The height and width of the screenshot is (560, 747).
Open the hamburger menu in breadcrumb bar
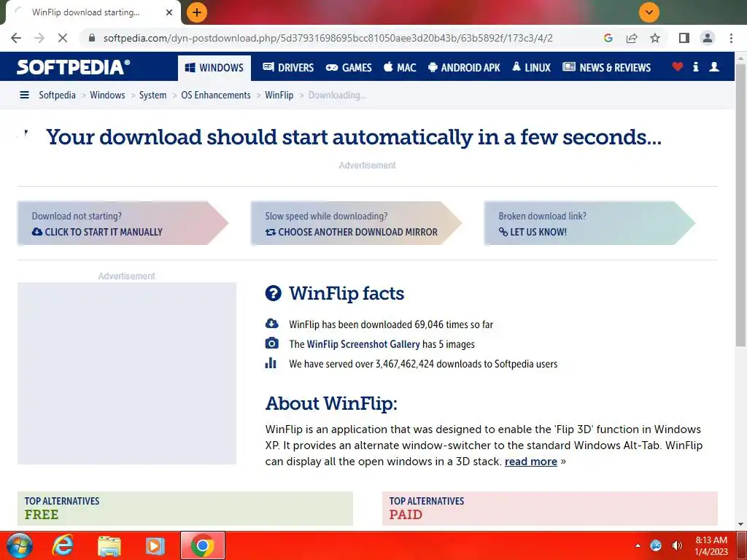pos(24,96)
